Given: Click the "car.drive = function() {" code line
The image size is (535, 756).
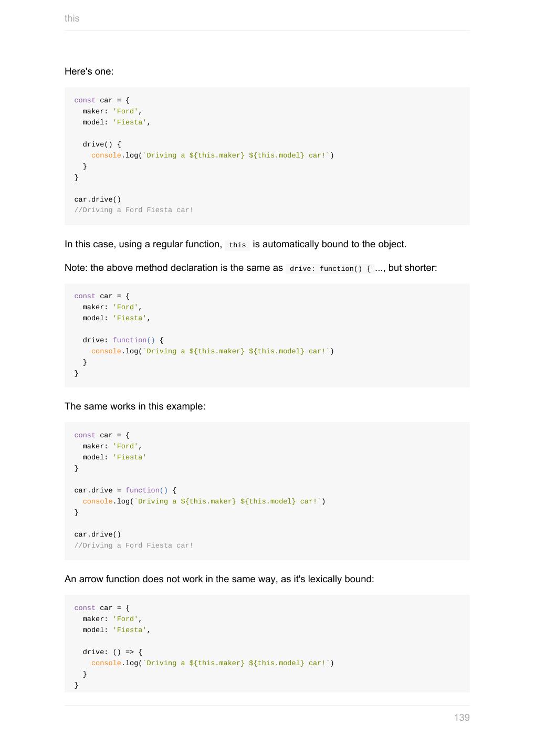Looking at the screenshot, I should coord(125,490).
